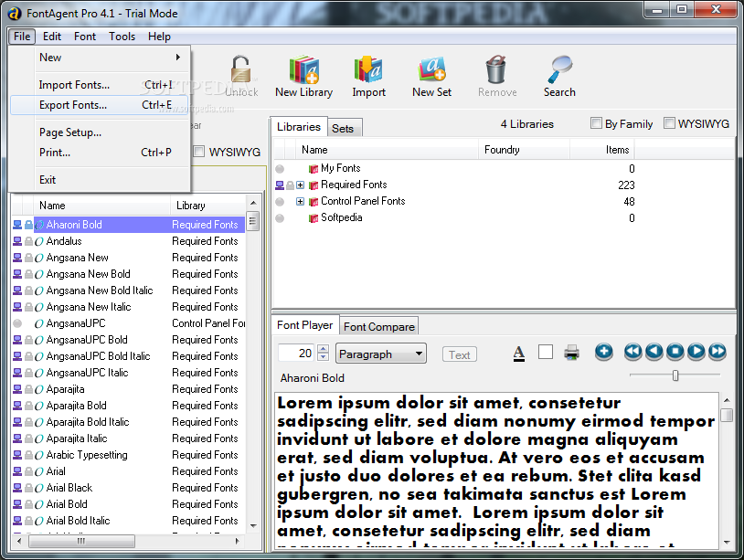The width and height of the screenshot is (744, 560).
Task: Switch to the Font Compare tab
Action: pyautogui.click(x=379, y=327)
